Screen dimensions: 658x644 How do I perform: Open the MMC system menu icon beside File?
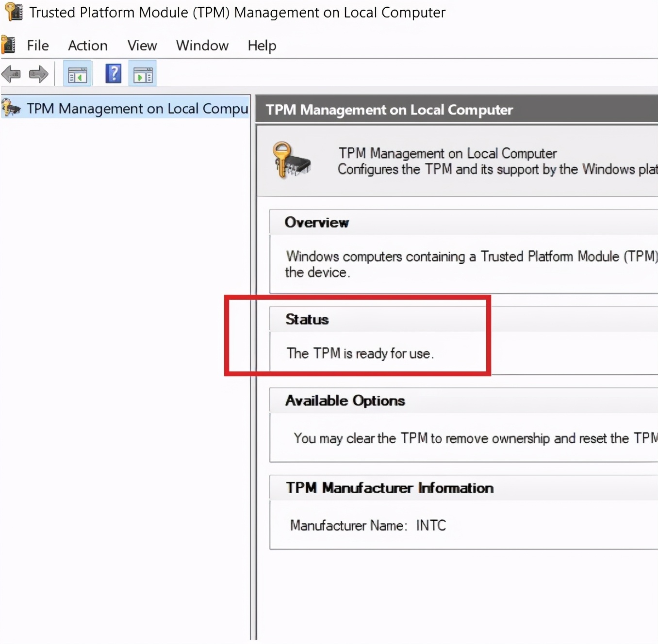pos(8,45)
